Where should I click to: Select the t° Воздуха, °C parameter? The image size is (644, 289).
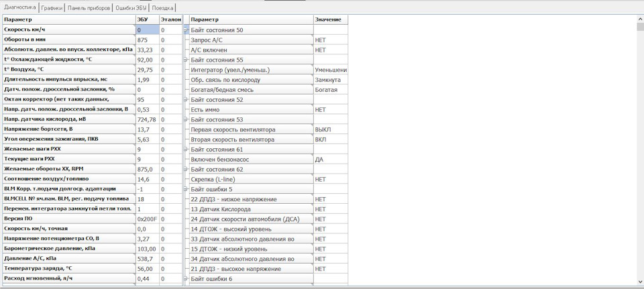(69, 70)
